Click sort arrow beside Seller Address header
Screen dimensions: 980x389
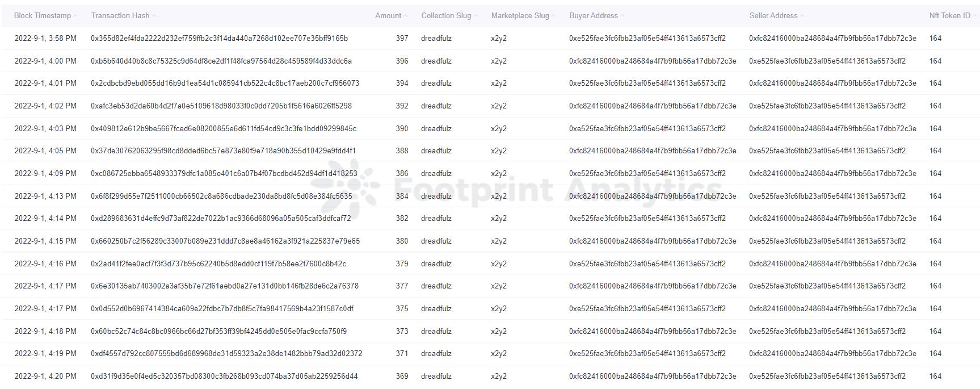[x=802, y=16]
